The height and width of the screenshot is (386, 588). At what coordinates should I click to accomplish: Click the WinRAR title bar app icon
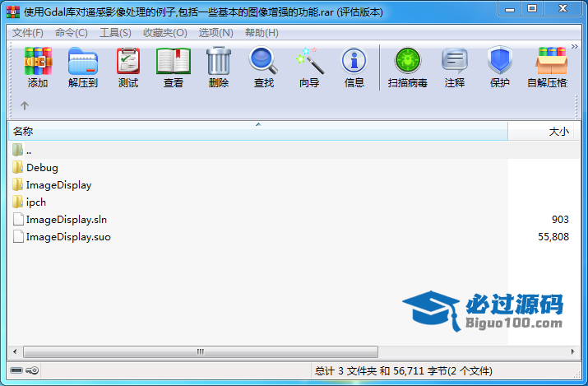13,12
